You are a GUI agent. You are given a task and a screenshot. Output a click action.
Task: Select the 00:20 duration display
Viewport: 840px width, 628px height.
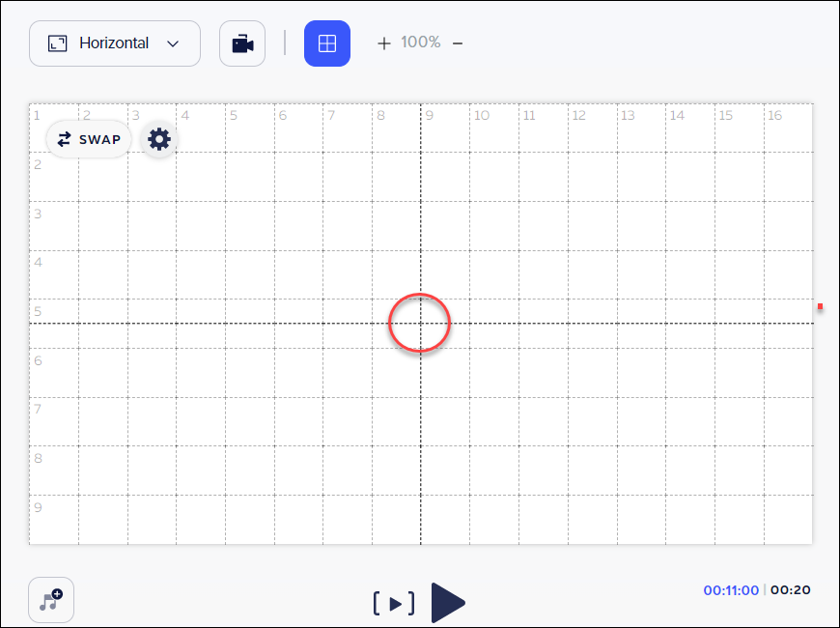pyautogui.click(x=790, y=589)
